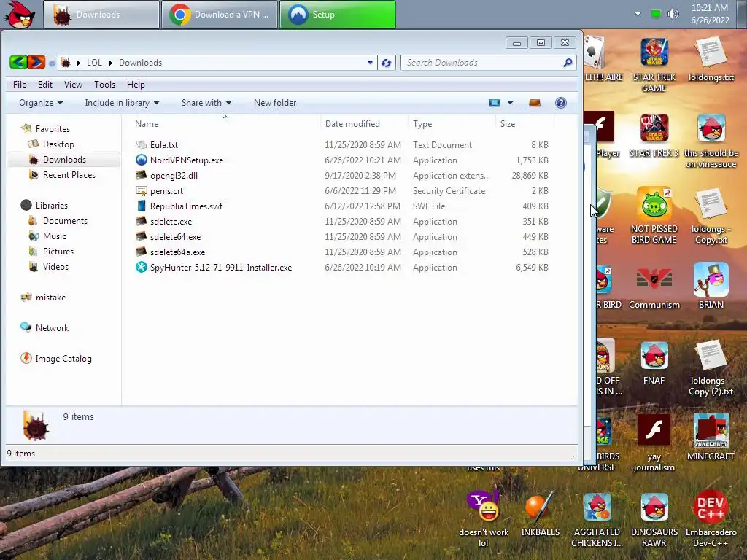Switch to the Setup taskbar window
747x560 pixels.
(x=338, y=15)
